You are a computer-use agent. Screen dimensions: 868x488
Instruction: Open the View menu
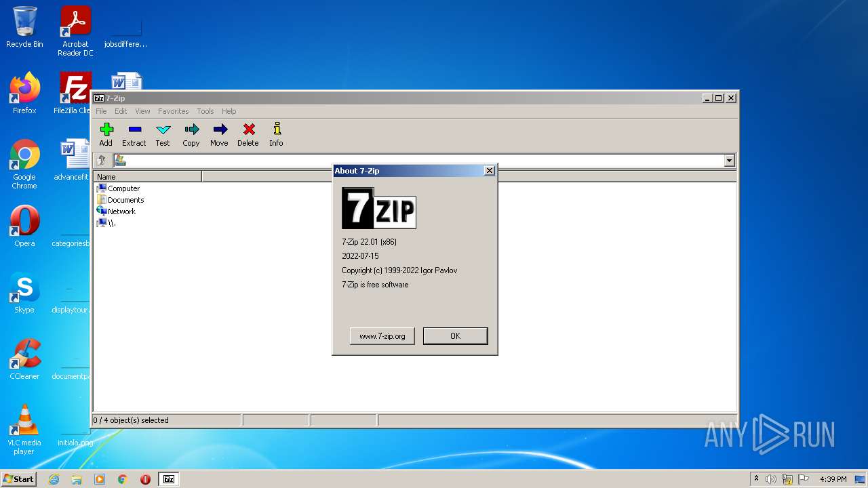click(x=142, y=111)
